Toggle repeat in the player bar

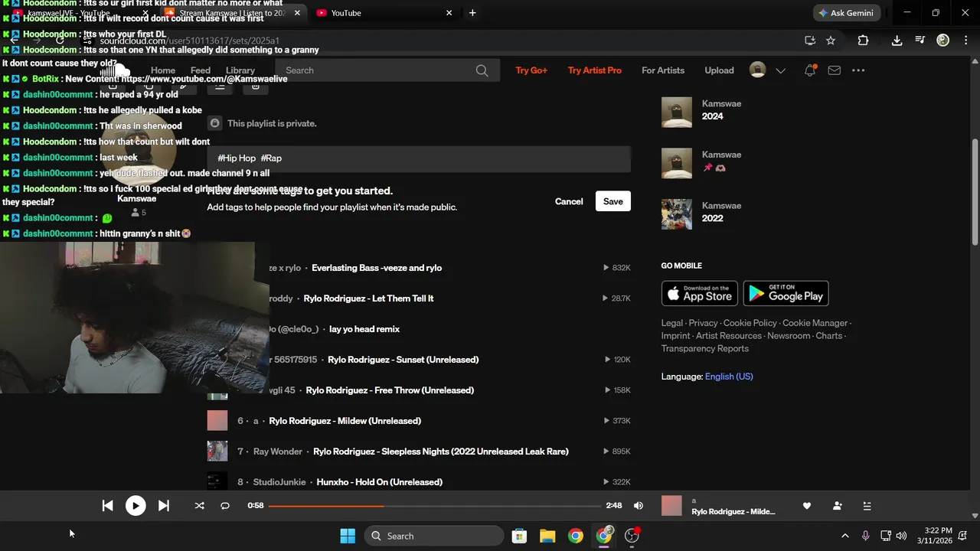225,506
